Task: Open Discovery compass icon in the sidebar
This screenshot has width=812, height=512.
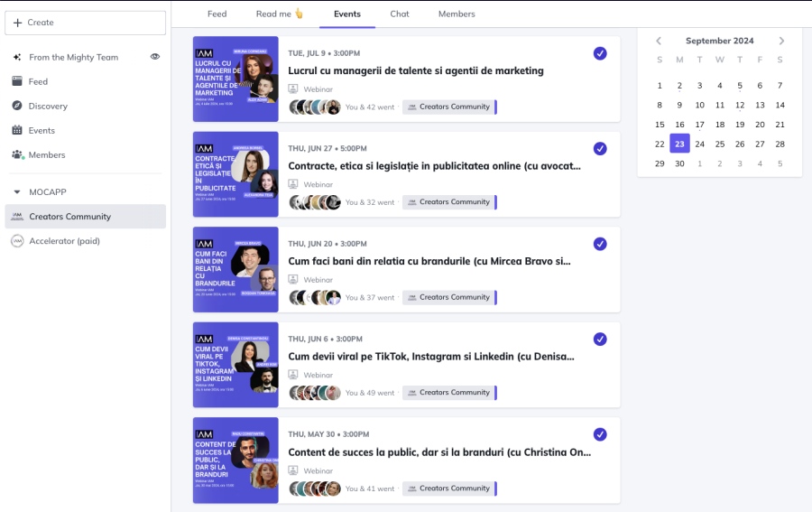Action: coord(17,106)
